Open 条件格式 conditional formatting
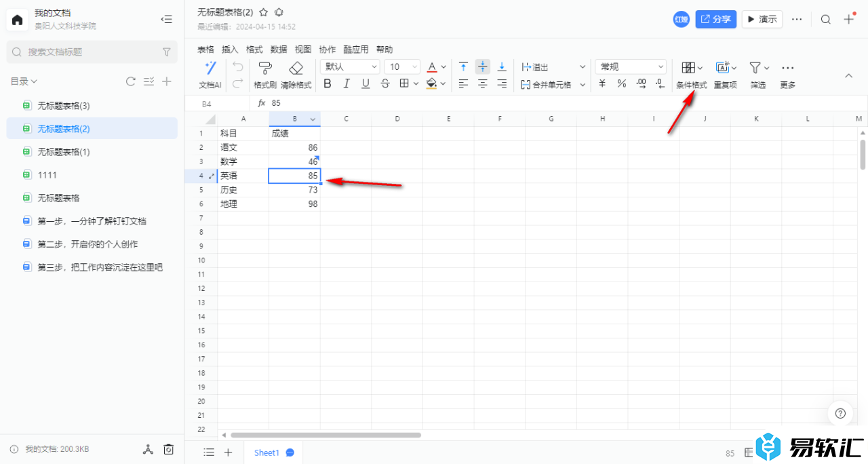Screen dimensions: 868x464 [692, 75]
